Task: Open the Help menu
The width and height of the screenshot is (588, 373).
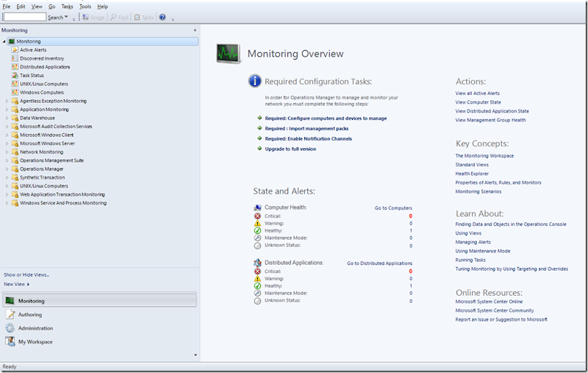Action: [102, 7]
